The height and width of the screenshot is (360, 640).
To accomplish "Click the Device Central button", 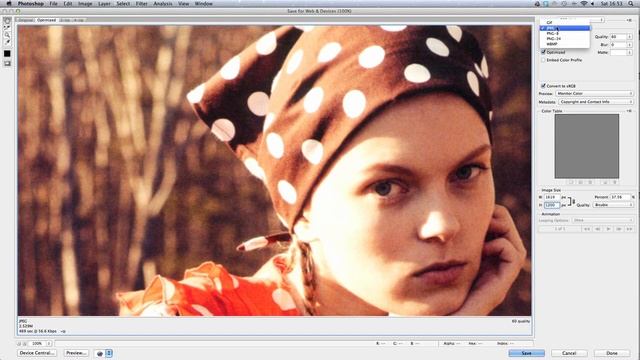I will pyautogui.click(x=37, y=353).
